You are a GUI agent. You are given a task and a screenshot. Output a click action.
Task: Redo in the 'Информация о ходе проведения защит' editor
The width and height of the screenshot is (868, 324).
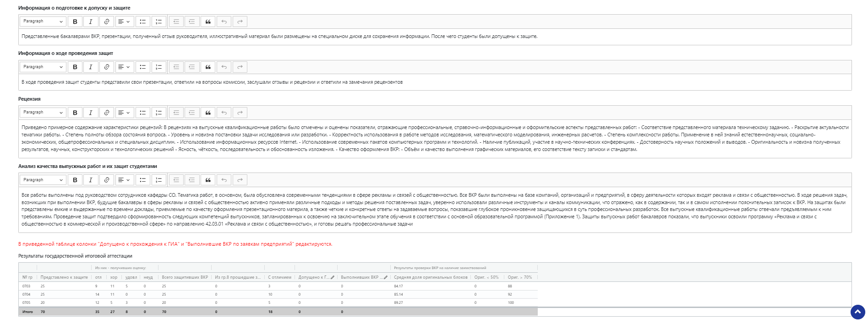click(x=240, y=67)
